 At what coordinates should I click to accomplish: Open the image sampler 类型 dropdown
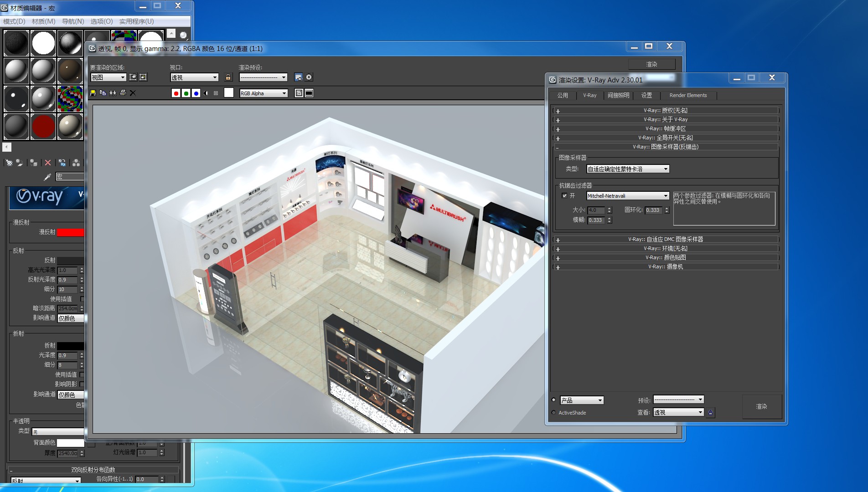coord(628,169)
